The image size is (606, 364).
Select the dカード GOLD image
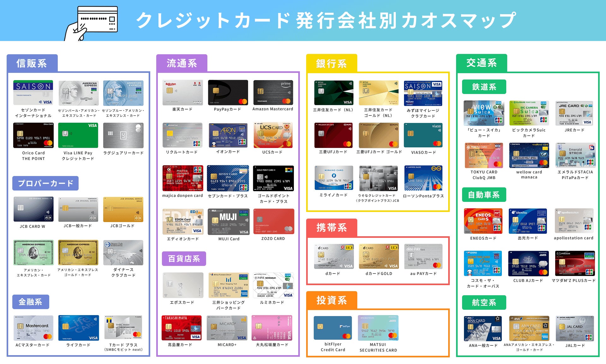click(x=379, y=255)
